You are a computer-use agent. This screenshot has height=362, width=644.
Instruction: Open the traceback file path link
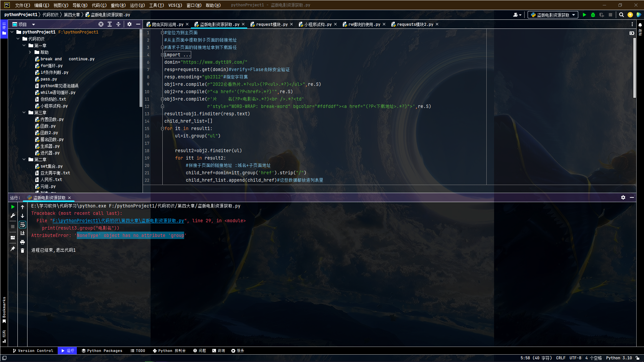[118, 221]
